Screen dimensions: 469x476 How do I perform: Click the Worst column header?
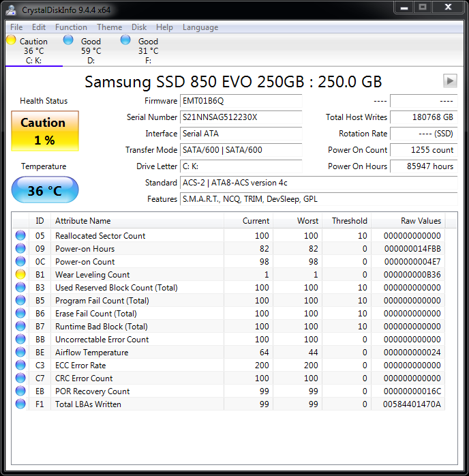[x=298, y=221]
